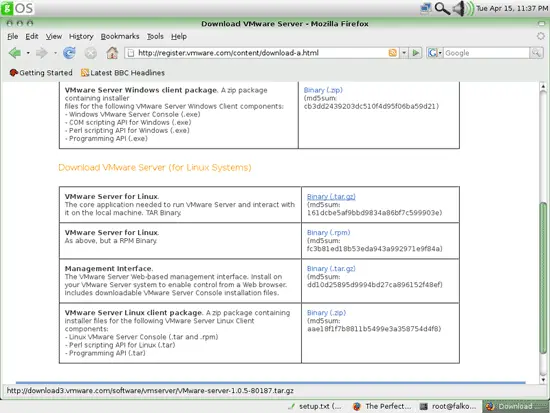This screenshot has width=550, height=413.
Task: Open the address bar URL history dropdown
Action: (404, 53)
